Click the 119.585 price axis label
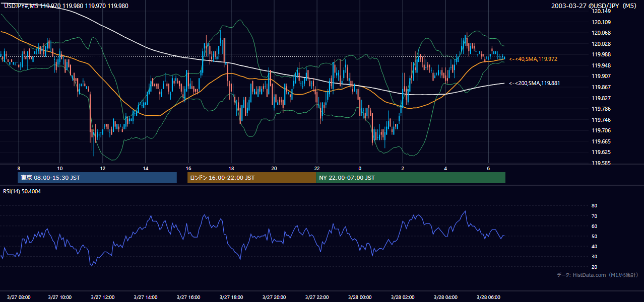644x302 pixels. 601,163
